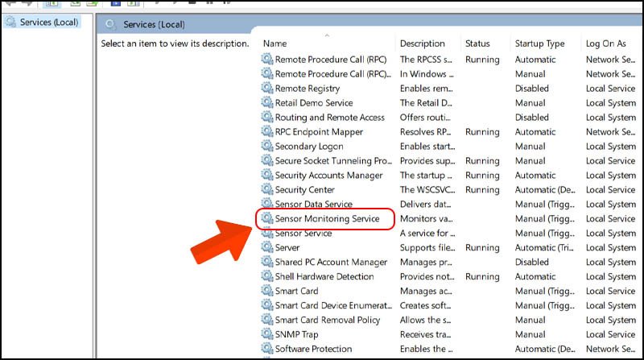This screenshot has height=360, width=644.
Task: Click the Running status of Secure Socket Tunneling
Action: [482, 161]
